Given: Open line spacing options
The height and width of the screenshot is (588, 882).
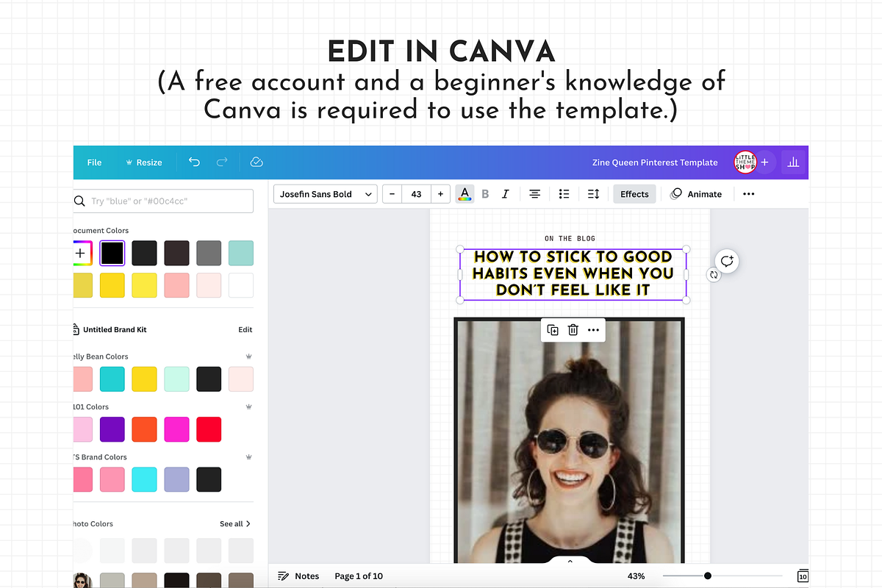Looking at the screenshot, I should [x=594, y=194].
